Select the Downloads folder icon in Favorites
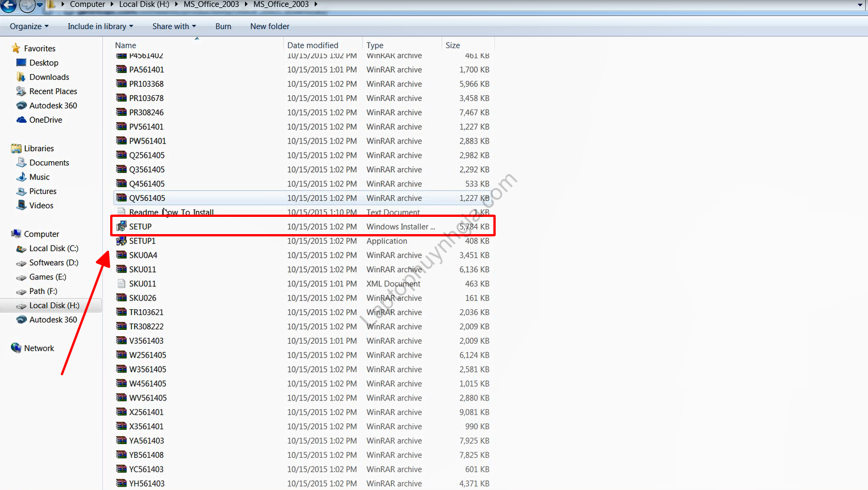 pos(21,77)
